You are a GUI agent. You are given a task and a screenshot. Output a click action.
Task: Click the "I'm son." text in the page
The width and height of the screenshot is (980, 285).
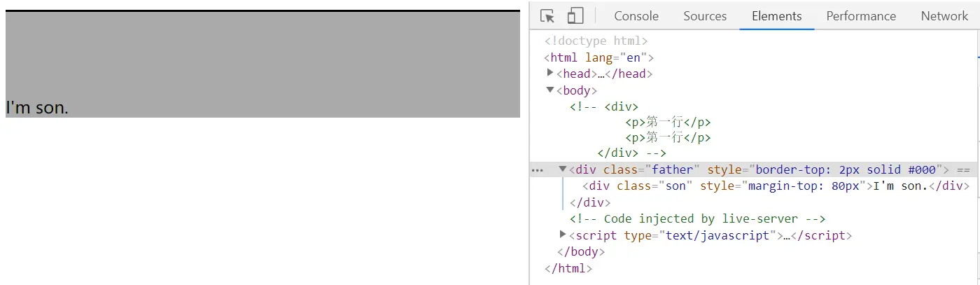coord(37,107)
